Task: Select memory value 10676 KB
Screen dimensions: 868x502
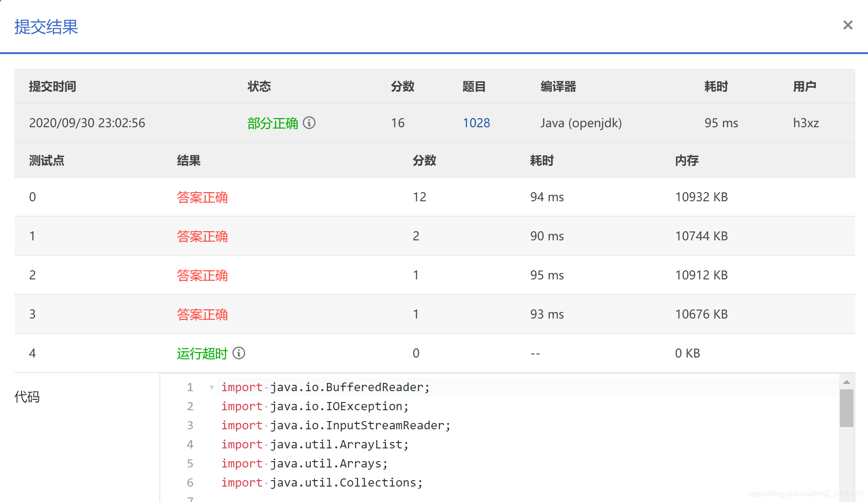Action: pyautogui.click(x=701, y=314)
